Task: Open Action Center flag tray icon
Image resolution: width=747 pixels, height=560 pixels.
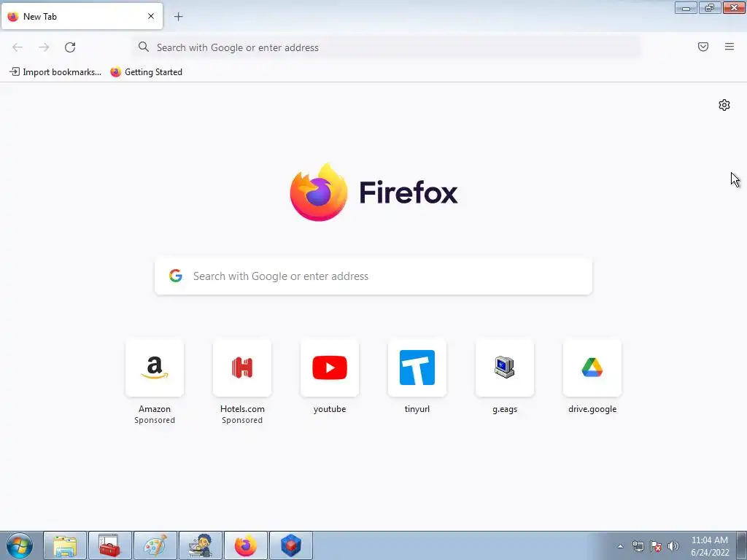Action: click(656, 546)
